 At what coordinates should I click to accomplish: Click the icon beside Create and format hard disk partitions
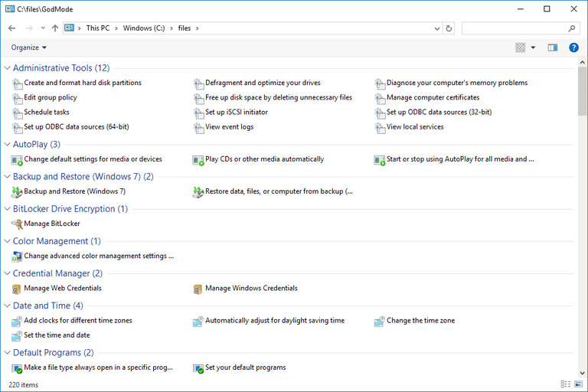pos(17,83)
